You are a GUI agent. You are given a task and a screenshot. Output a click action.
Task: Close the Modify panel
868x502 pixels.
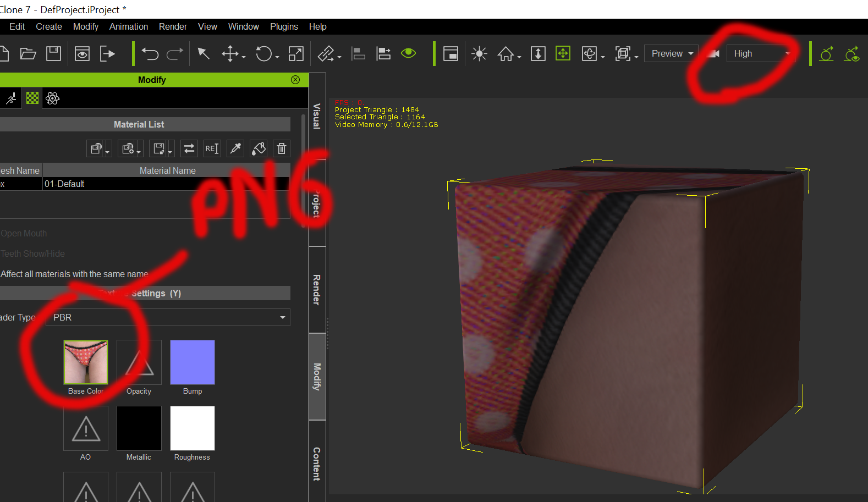click(295, 80)
